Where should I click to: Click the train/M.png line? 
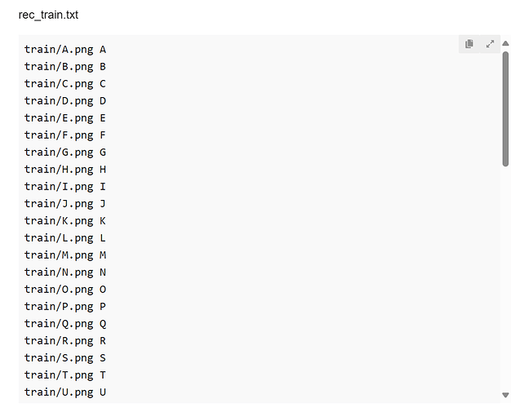65,255
